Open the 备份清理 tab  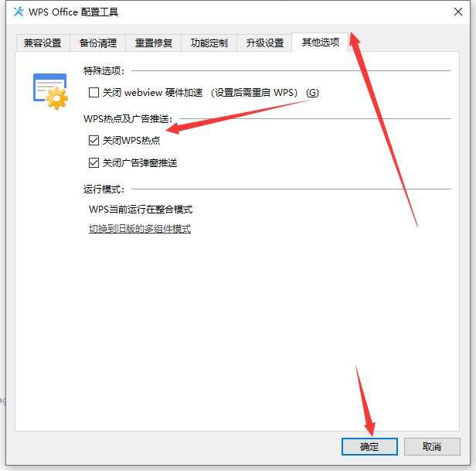point(97,43)
